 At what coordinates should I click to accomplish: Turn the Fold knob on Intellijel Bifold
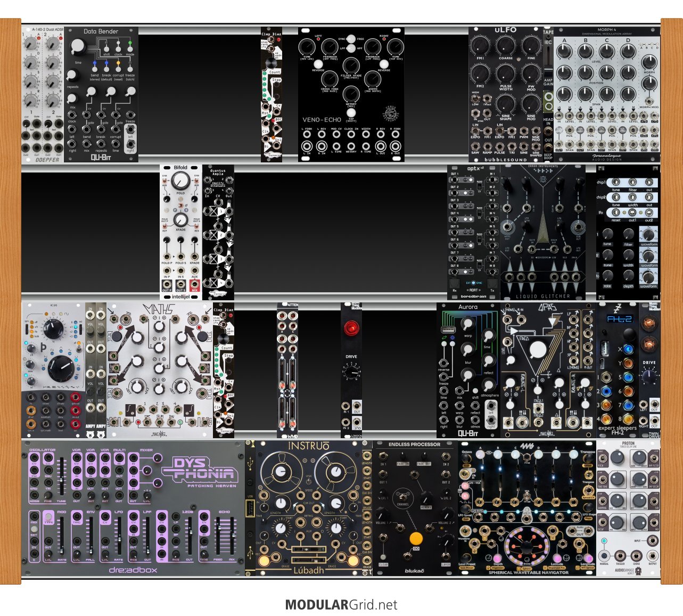point(181,179)
